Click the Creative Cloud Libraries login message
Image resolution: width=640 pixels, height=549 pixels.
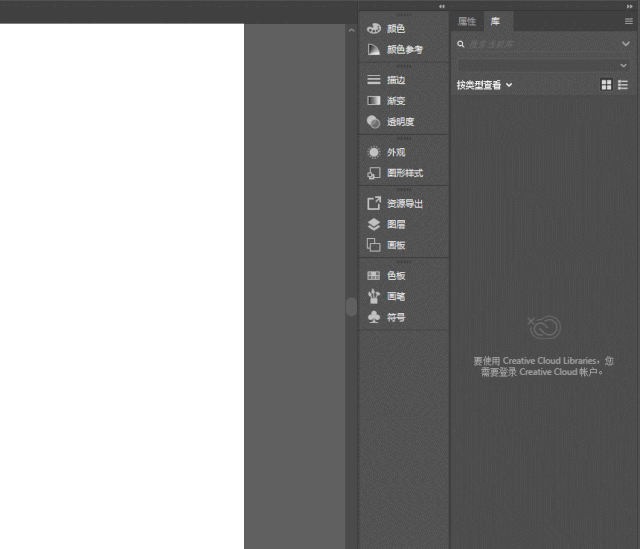[543, 367]
